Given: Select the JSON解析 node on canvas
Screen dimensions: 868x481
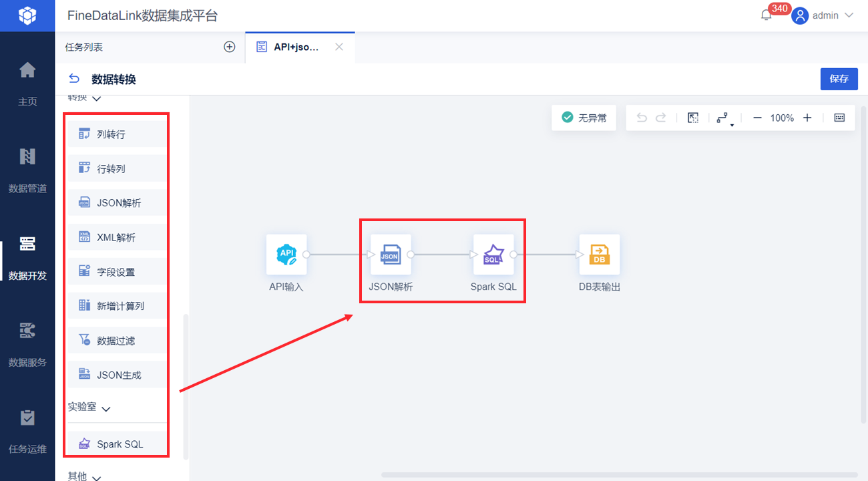Looking at the screenshot, I should (391, 255).
